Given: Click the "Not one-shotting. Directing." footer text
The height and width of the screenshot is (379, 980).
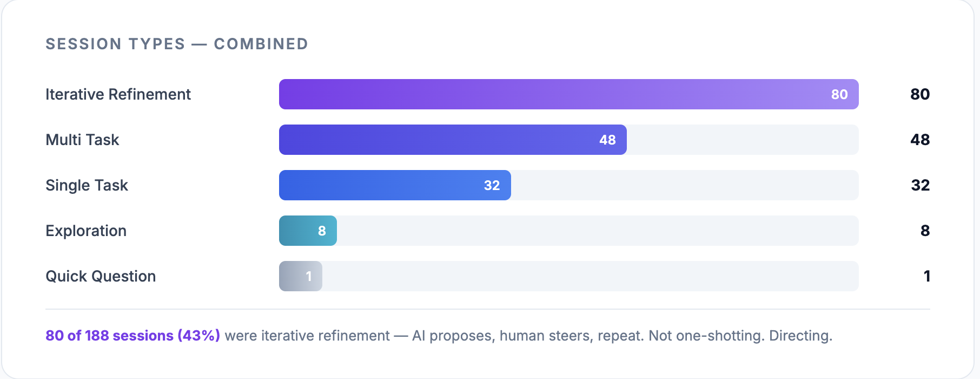Looking at the screenshot, I should [x=740, y=336].
